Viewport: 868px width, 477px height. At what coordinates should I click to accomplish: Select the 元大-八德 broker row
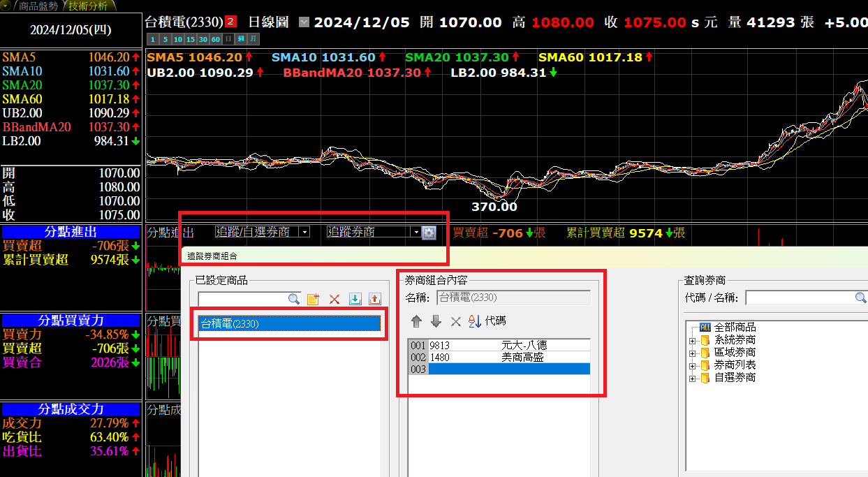[508, 345]
